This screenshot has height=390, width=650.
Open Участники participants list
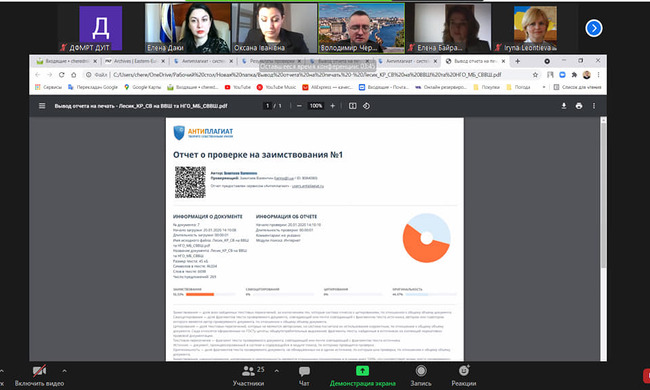(249, 375)
